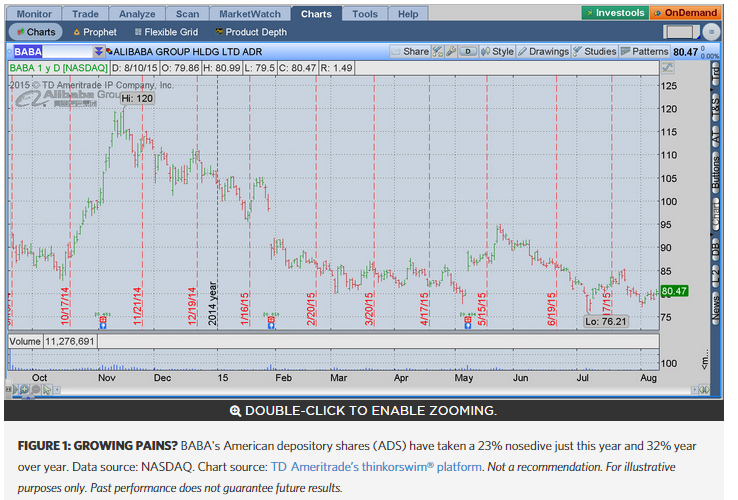Click the BABA 1 y D [NASDAQ] label
Viewport: 738px width, 500px height.
pos(59,68)
